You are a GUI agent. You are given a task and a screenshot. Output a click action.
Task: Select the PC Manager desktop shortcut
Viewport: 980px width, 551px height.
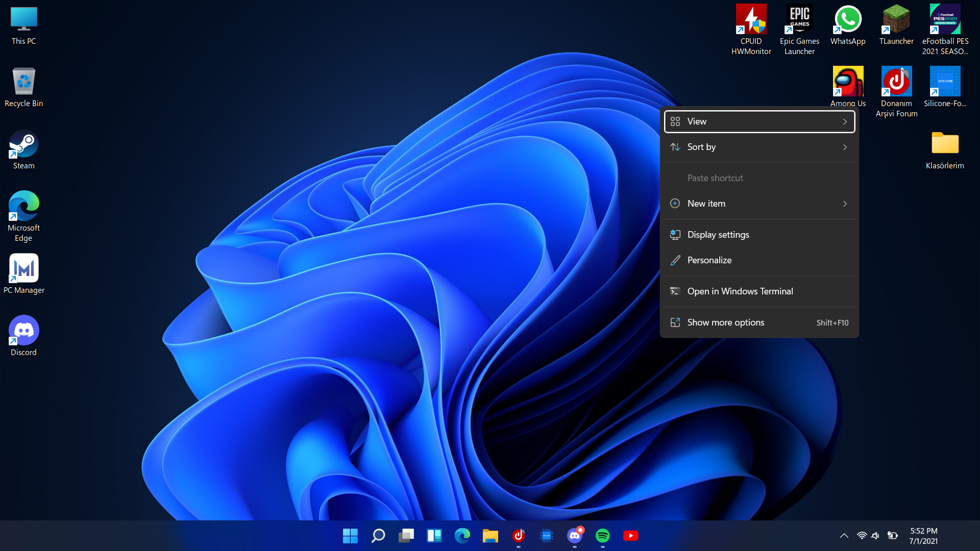(x=23, y=274)
